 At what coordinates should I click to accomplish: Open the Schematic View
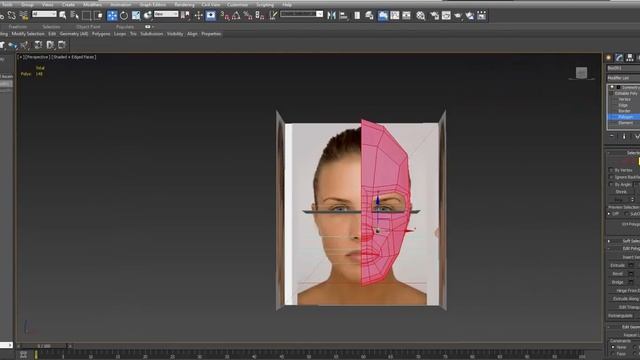pos(407,16)
